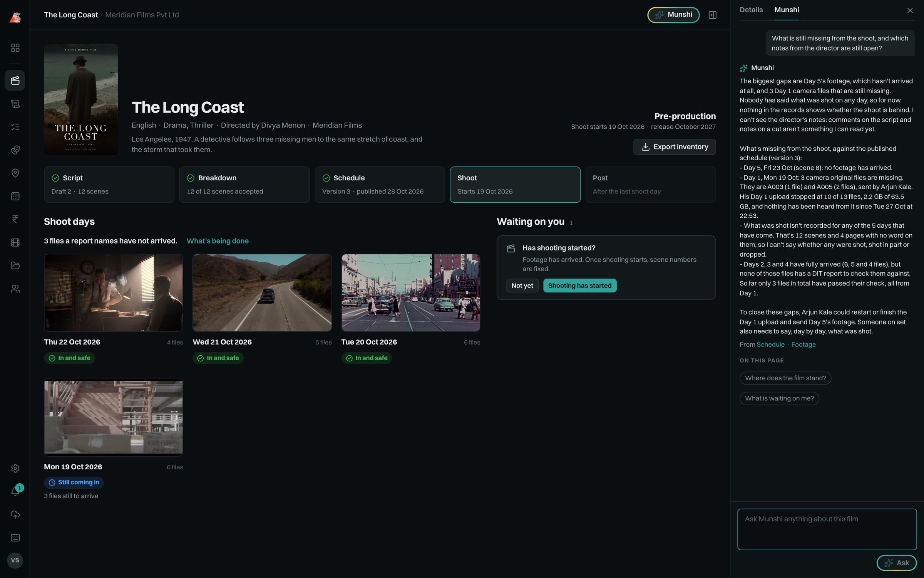Open the dashboard grid icon in sidebar
This screenshot has height=578, width=924.
coord(15,48)
